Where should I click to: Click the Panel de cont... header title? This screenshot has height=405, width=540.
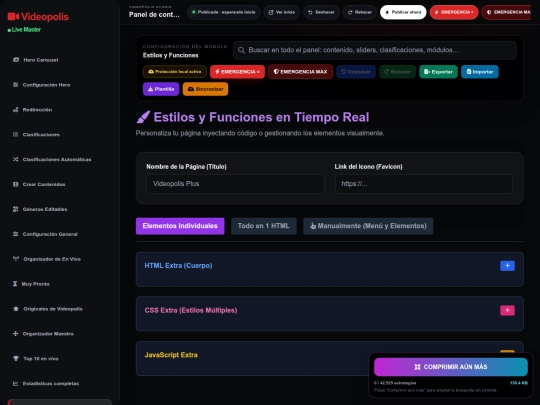154,14
